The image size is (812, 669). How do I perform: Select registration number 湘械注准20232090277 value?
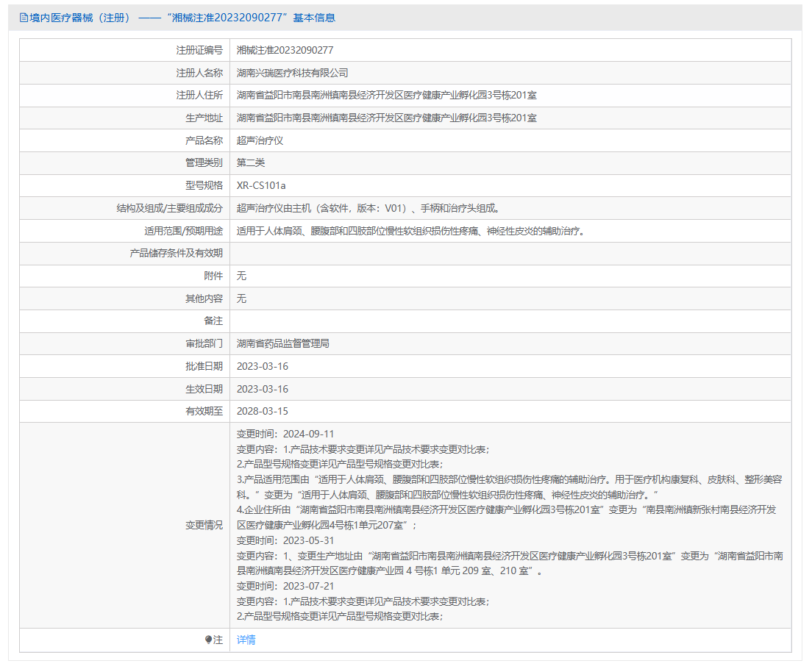[285, 50]
